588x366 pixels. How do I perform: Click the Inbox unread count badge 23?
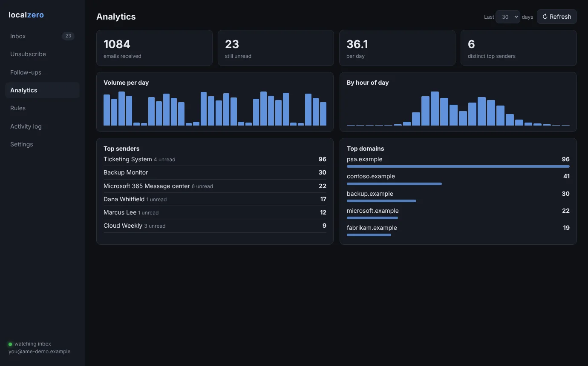[68, 36]
